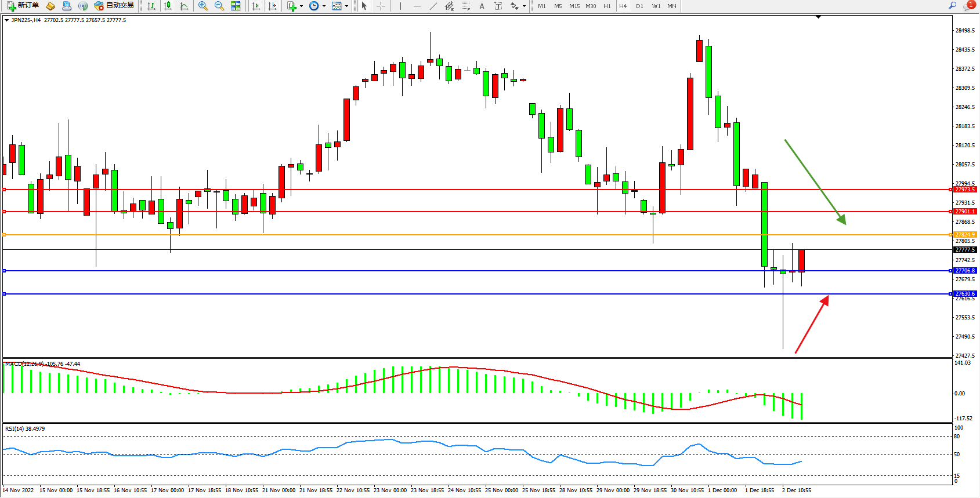The image size is (980, 498).
Task: Open the indicators list dropdown arrow
Action: tap(301, 6)
